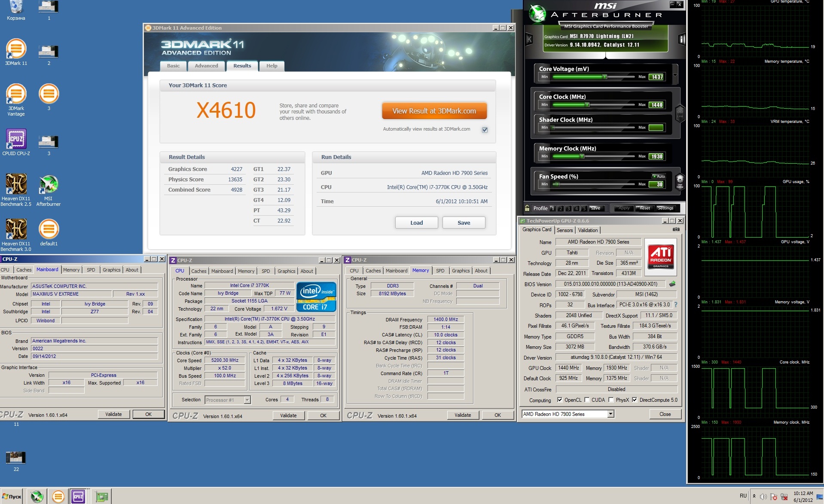Open Afterburner information 'i' side button
Screen dimensions: 824x504
[681, 40]
